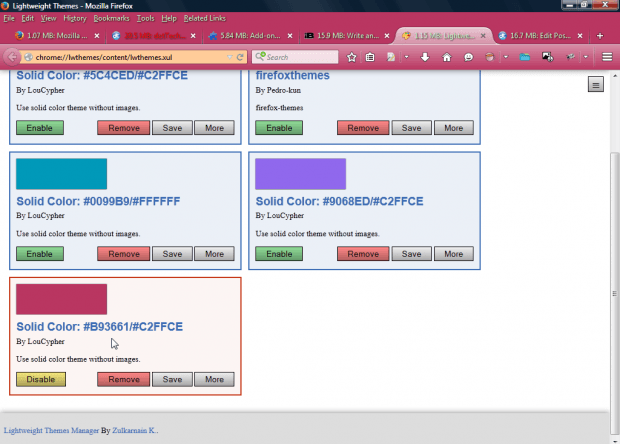This screenshot has height=444, width=620.
Task: Click the notepad icon in the toolbar
Action: pos(391,57)
